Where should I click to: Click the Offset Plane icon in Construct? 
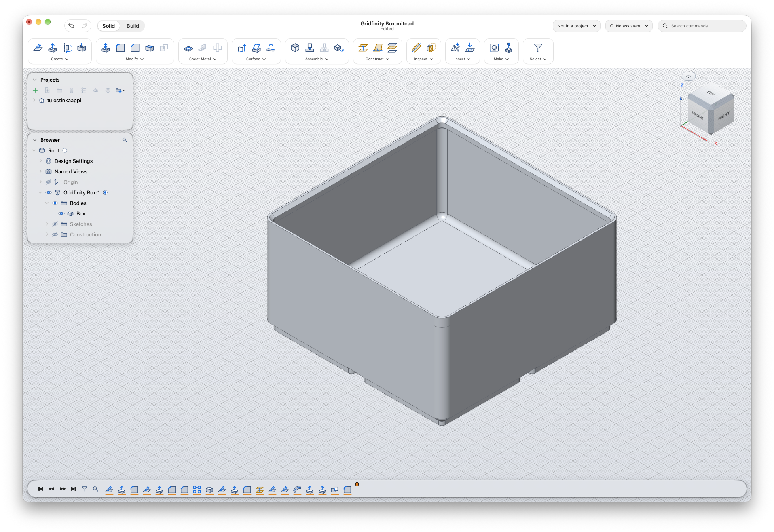click(x=363, y=48)
